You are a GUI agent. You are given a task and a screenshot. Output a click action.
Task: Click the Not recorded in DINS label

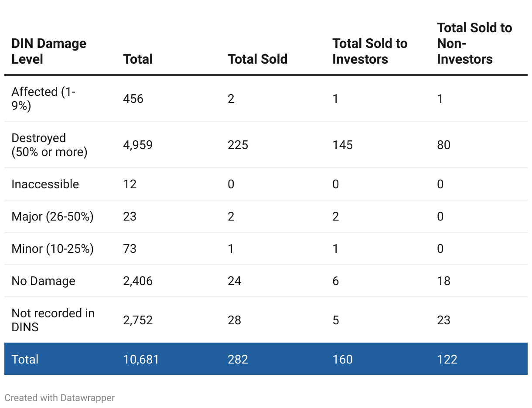[x=53, y=320]
